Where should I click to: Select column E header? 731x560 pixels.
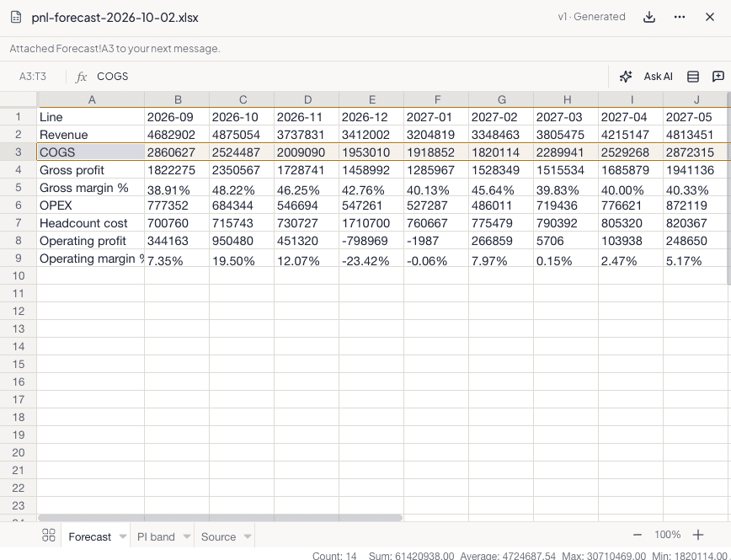[x=371, y=99]
